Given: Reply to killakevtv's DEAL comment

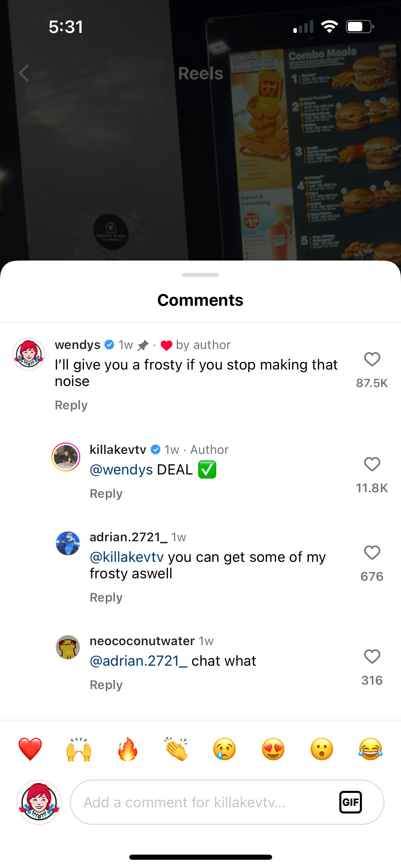Looking at the screenshot, I should (x=106, y=494).
